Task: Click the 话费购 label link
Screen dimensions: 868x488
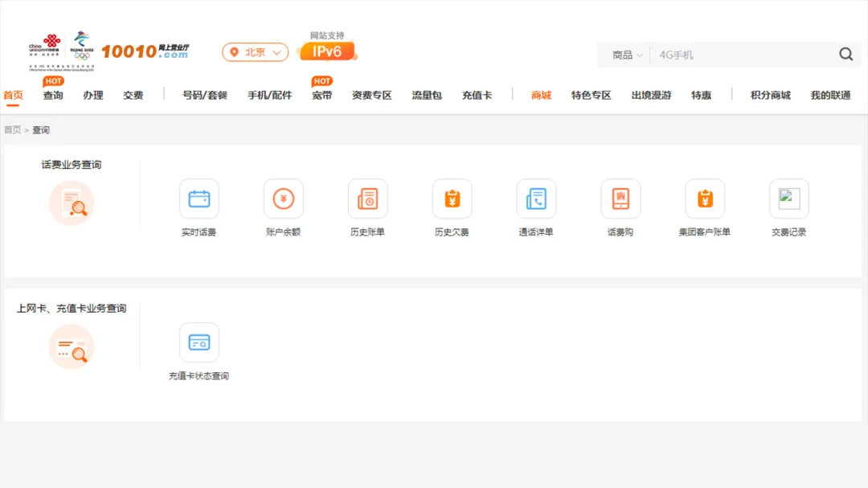Action: coord(620,232)
